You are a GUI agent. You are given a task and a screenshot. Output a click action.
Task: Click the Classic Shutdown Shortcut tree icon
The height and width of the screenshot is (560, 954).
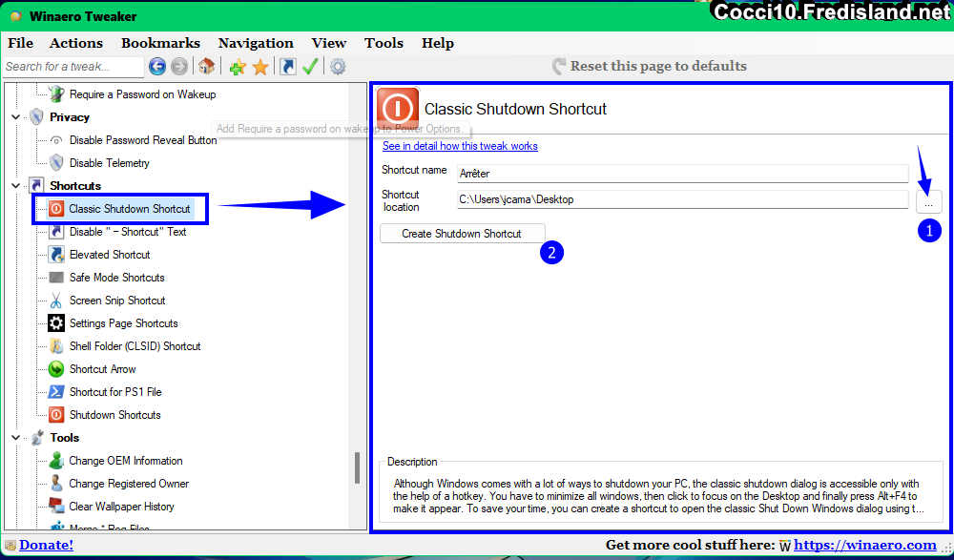56,209
